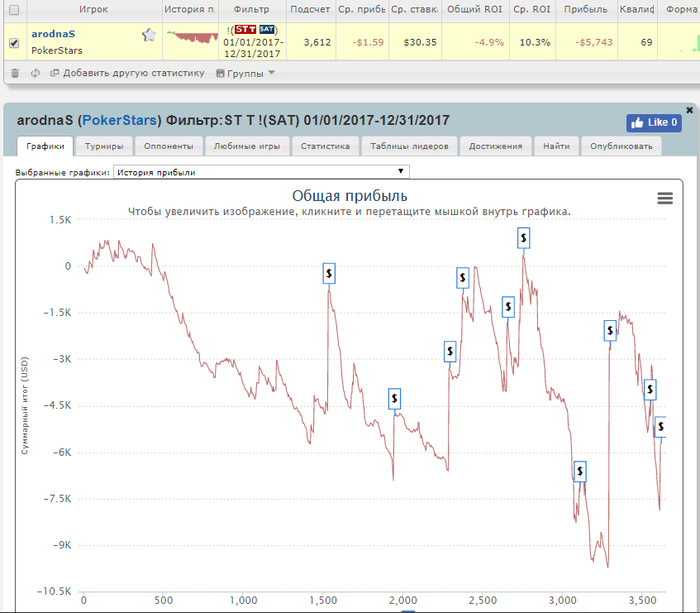Sort by the Прибыль column header
The image size is (700, 613).
(586, 9)
